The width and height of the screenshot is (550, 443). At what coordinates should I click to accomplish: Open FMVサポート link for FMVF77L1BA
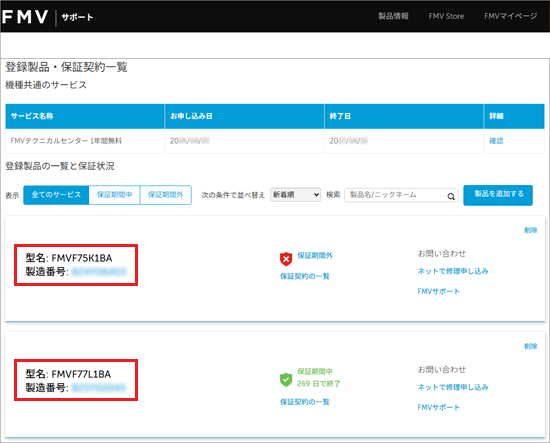tap(438, 407)
